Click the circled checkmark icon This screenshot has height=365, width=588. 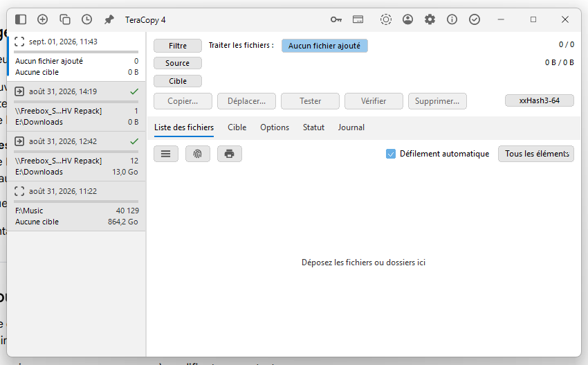[475, 19]
